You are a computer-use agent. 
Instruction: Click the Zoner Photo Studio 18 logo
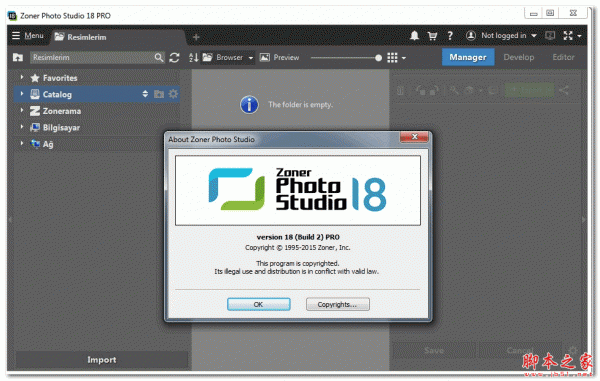point(298,190)
